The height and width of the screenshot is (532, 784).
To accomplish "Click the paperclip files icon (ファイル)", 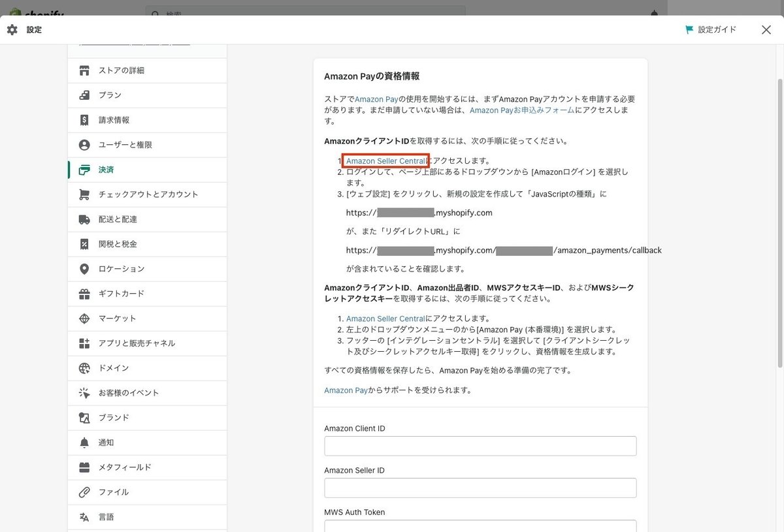I will point(84,492).
